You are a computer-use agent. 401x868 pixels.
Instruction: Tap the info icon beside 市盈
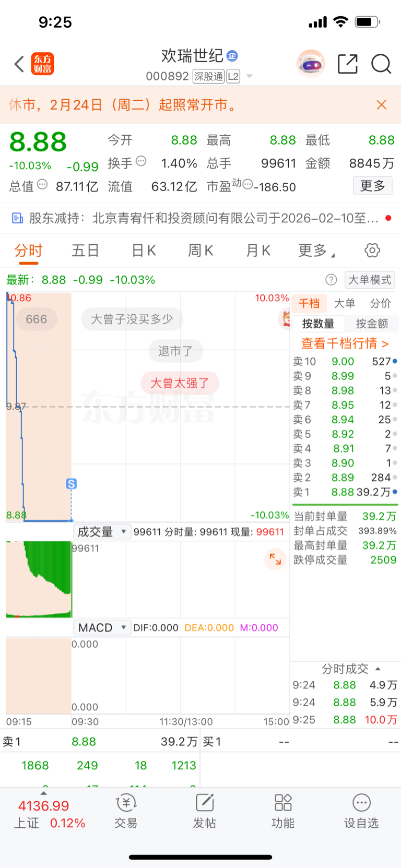coord(247,184)
